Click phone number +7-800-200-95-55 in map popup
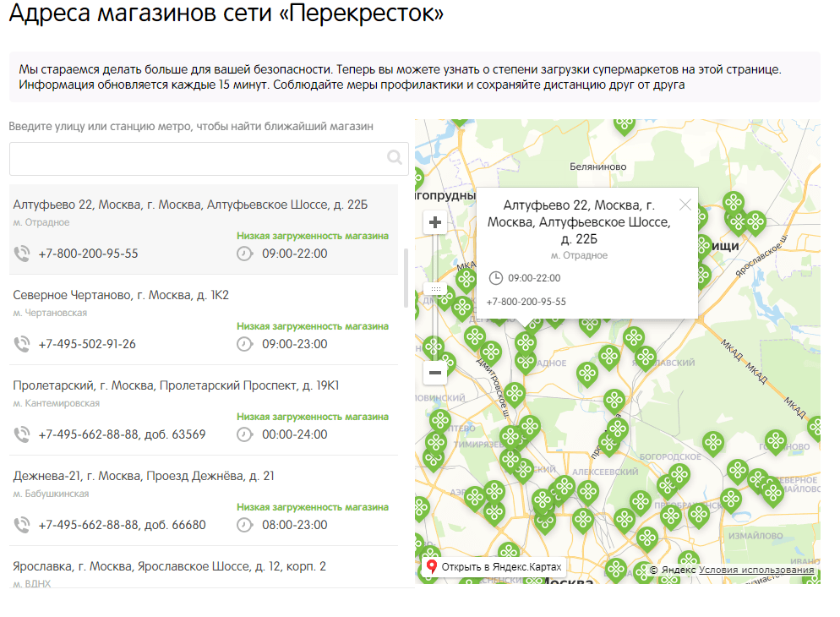Image resolution: width=840 pixels, height=617 pixels. point(526,302)
